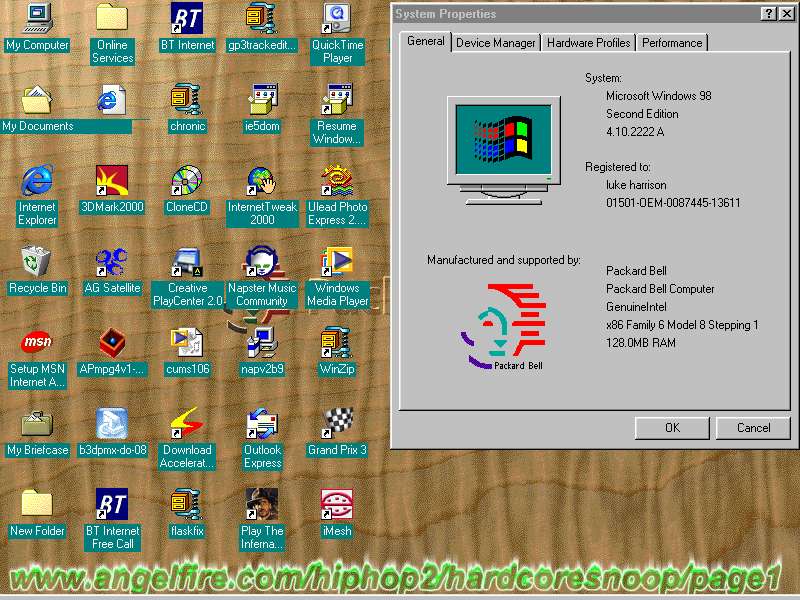This screenshot has width=800, height=600.
Task: Open the Recycle Bin icon
Action: pyautogui.click(x=37, y=262)
